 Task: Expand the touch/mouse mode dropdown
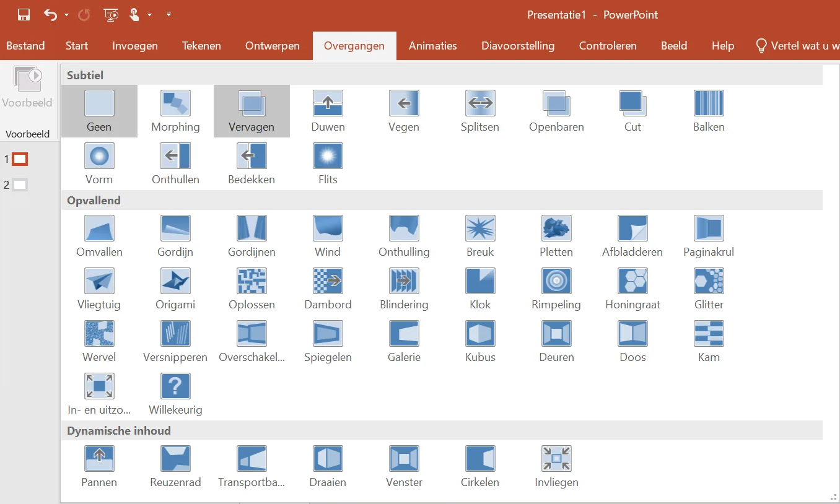(x=150, y=15)
